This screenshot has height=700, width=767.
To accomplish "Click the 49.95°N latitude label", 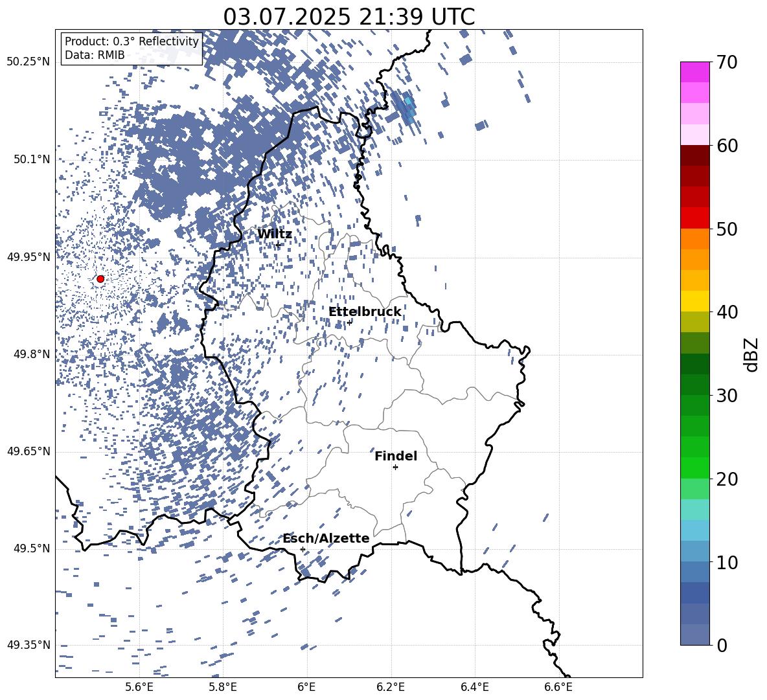I will [x=29, y=257].
